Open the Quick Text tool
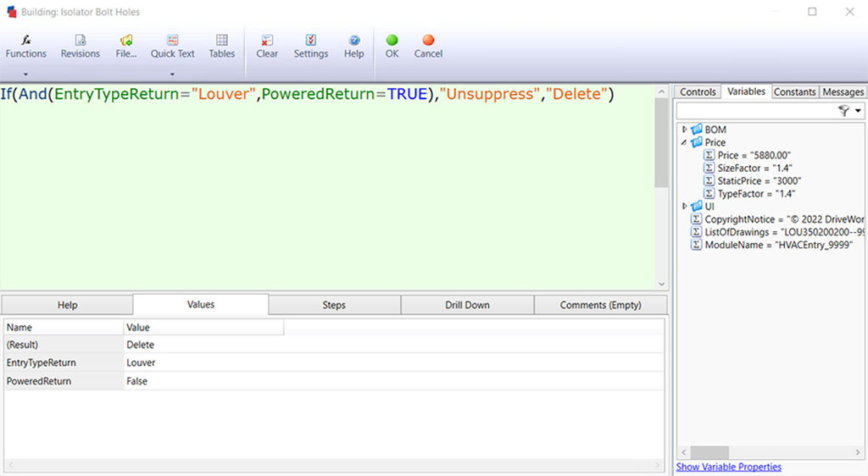This screenshot has width=868, height=476. pyautogui.click(x=172, y=47)
